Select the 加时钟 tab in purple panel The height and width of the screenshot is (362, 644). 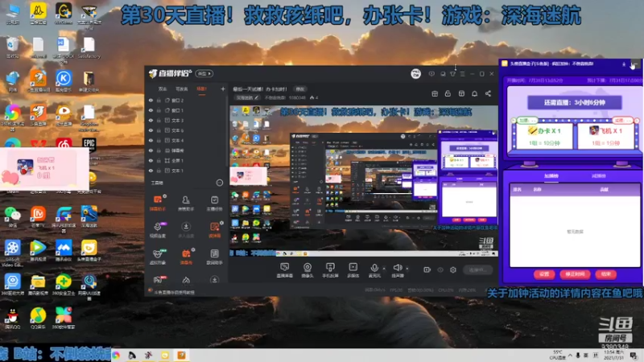551,175
